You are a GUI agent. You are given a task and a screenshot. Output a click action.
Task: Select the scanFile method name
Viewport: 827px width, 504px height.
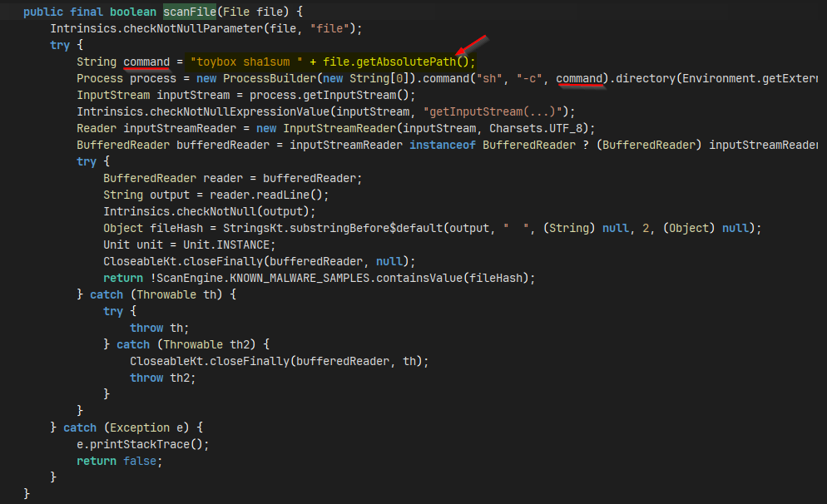(x=190, y=12)
